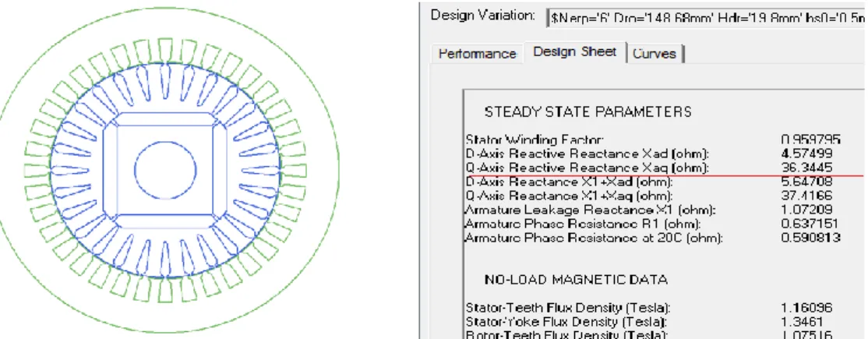Select the NO-LOAD MAGNETIC DATA heading
The width and height of the screenshot is (868, 339).
click(x=576, y=280)
